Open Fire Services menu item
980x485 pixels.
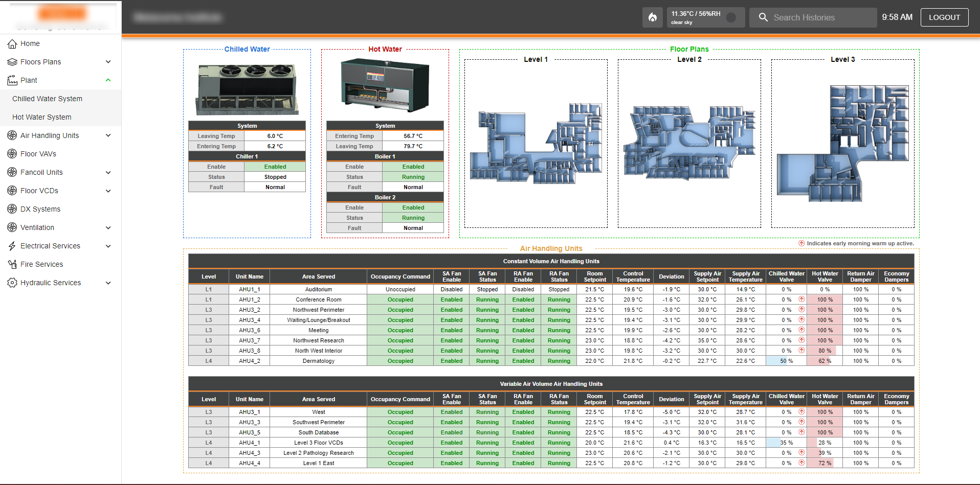(60, 264)
